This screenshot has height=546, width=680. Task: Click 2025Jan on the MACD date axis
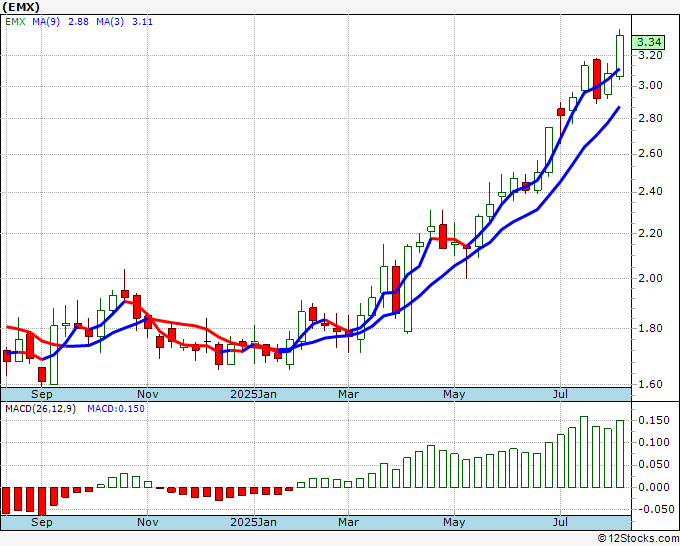point(254,522)
